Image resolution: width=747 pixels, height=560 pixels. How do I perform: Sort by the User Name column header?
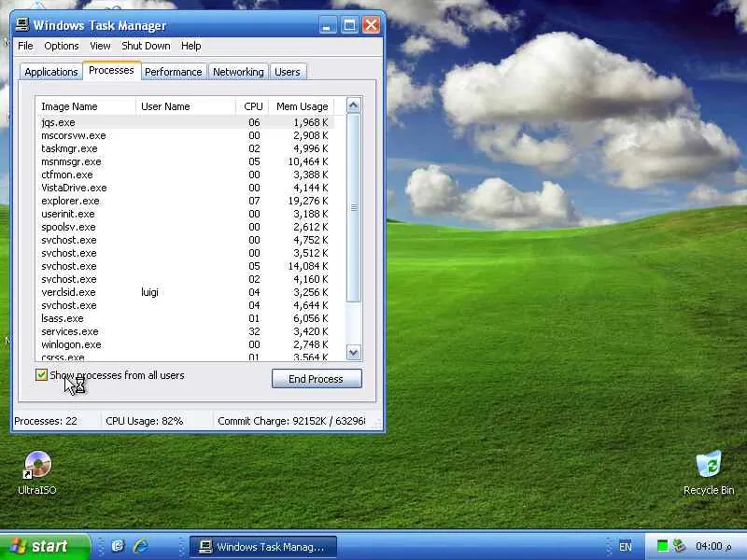tap(186, 106)
